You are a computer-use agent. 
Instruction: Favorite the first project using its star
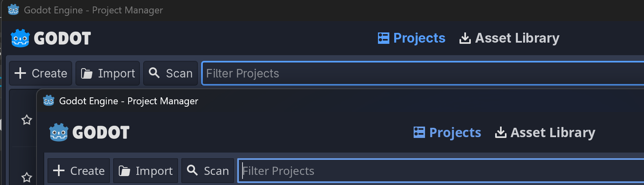pos(27,120)
